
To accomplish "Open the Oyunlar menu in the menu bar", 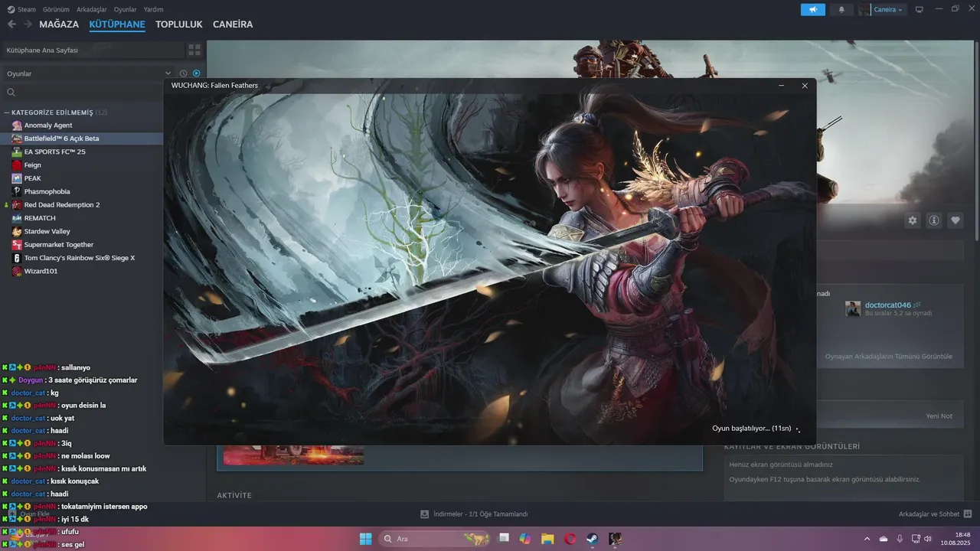I will [x=126, y=9].
